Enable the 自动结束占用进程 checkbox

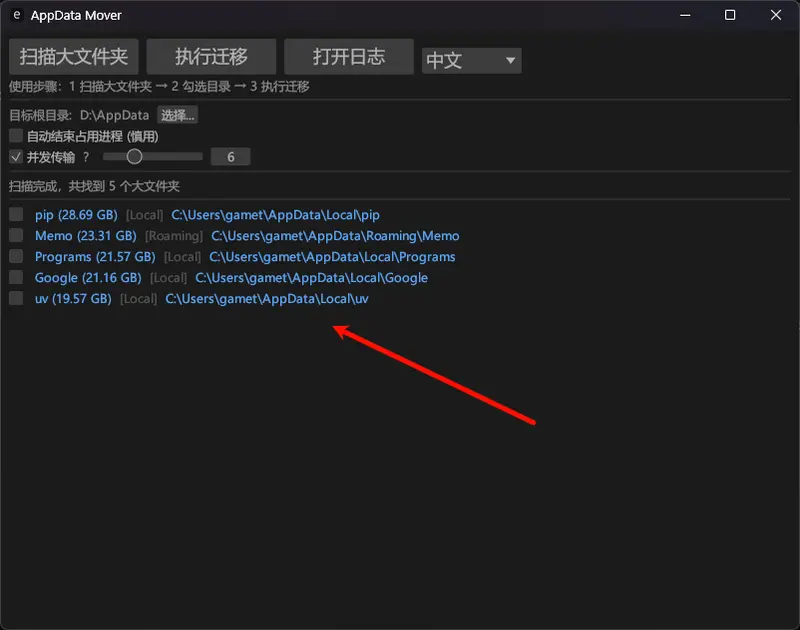(x=15, y=135)
